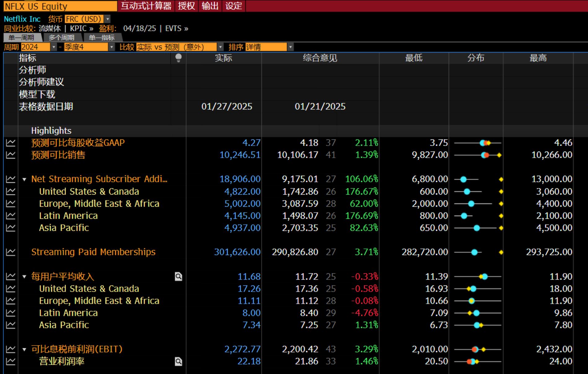Click chart icon for 可比息税前利润(EBIT) row
The height and width of the screenshot is (374, 588).
click(x=11, y=349)
